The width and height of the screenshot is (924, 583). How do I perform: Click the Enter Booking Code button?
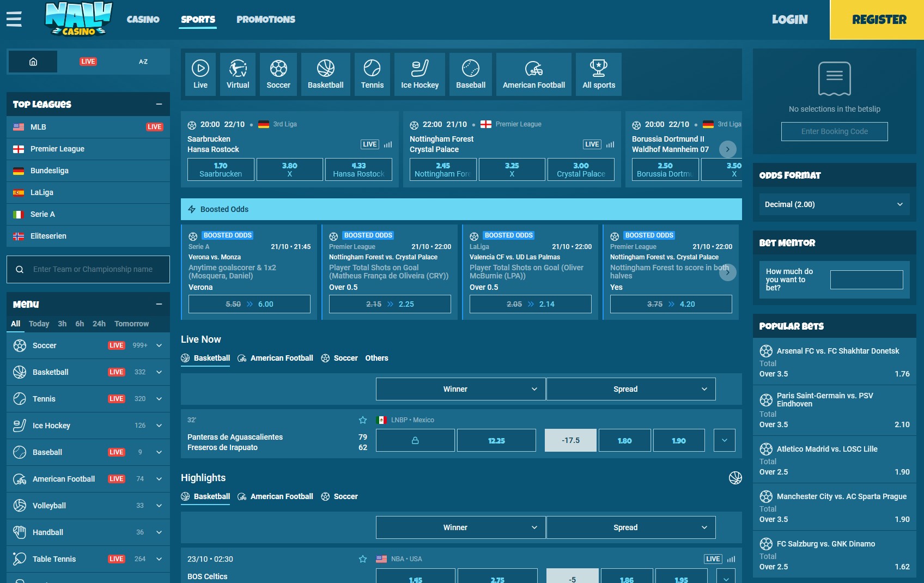tap(834, 131)
